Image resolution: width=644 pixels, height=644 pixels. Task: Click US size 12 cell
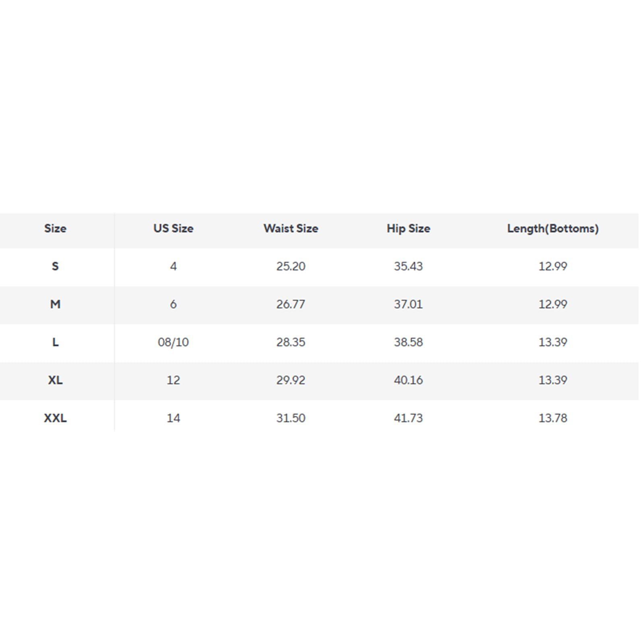(x=173, y=380)
